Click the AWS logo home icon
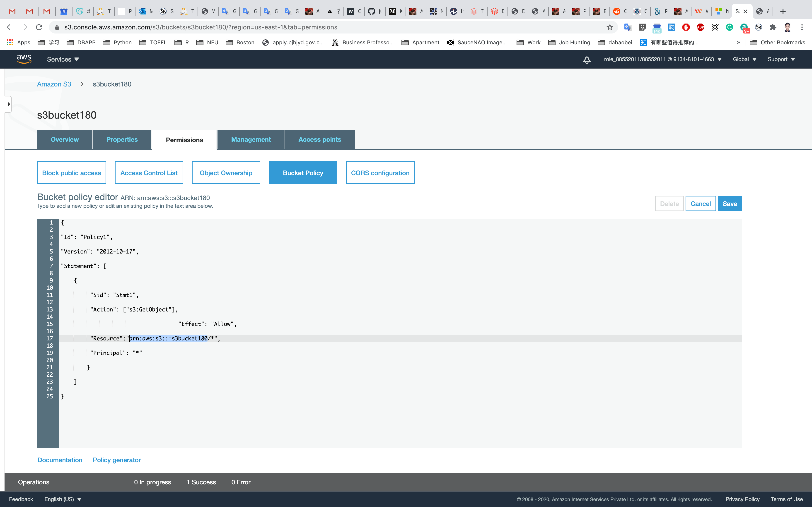The height and width of the screenshot is (507, 812). coord(24,59)
